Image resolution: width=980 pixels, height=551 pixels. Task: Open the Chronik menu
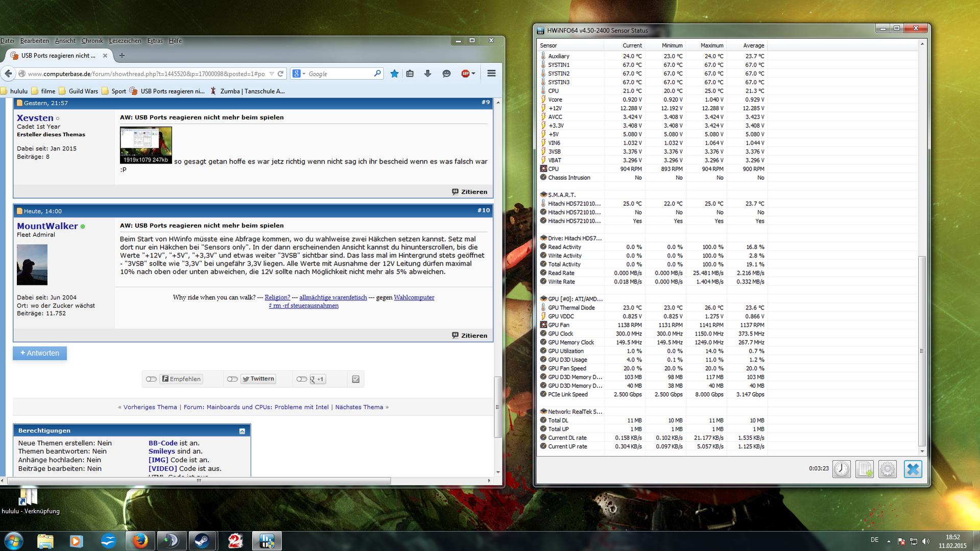point(92,41)
